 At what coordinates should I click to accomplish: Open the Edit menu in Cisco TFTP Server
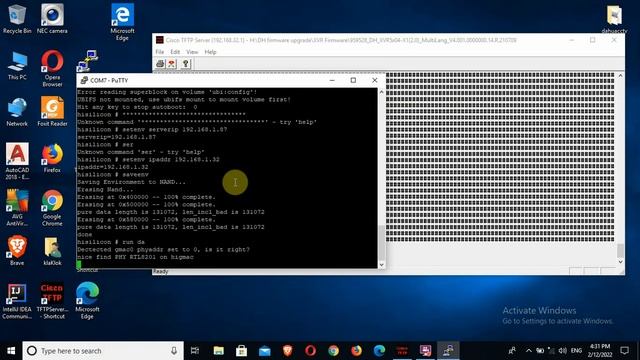click(x=175, y=52)
